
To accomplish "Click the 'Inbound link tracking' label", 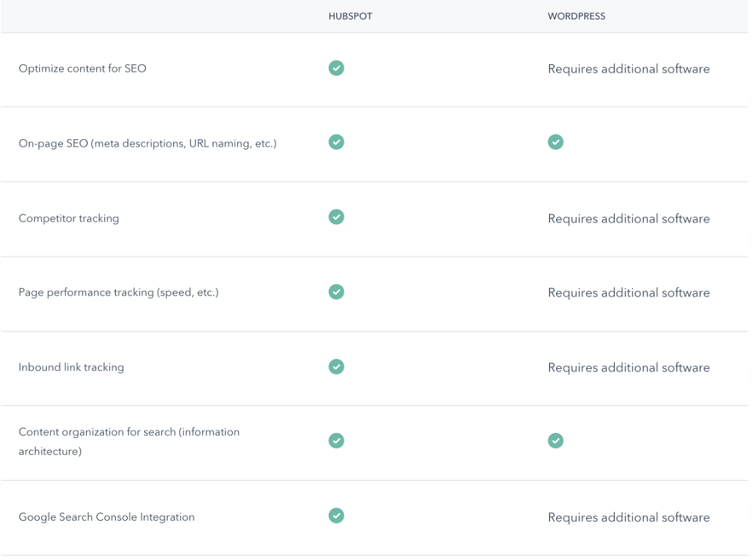I will (x=71, y=367).
